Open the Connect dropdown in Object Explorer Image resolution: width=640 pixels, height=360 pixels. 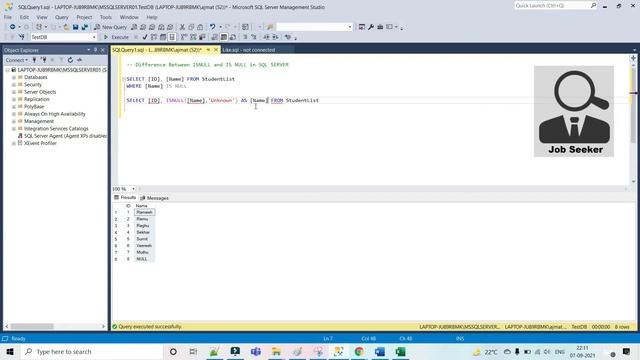(x=17, y=60)
